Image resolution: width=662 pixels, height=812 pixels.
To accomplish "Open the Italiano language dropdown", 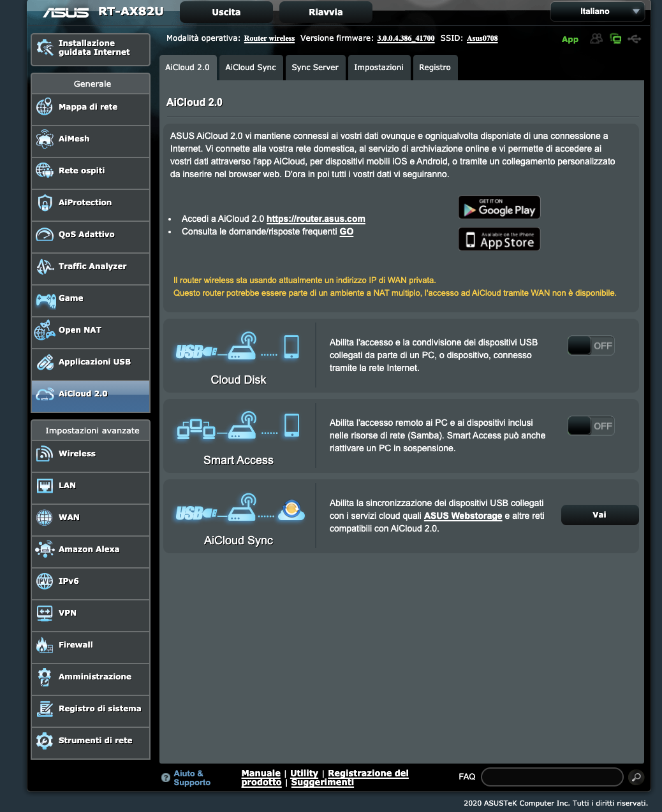I will 597,11.
